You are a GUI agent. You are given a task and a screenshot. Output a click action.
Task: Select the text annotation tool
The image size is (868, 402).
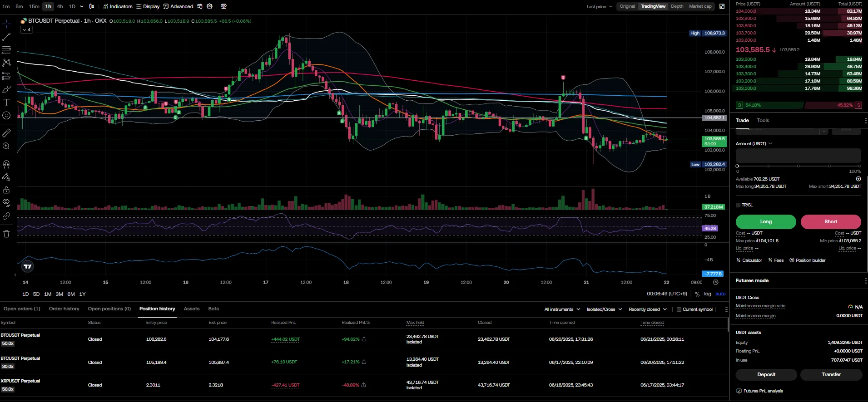click(x=6, y=102)
